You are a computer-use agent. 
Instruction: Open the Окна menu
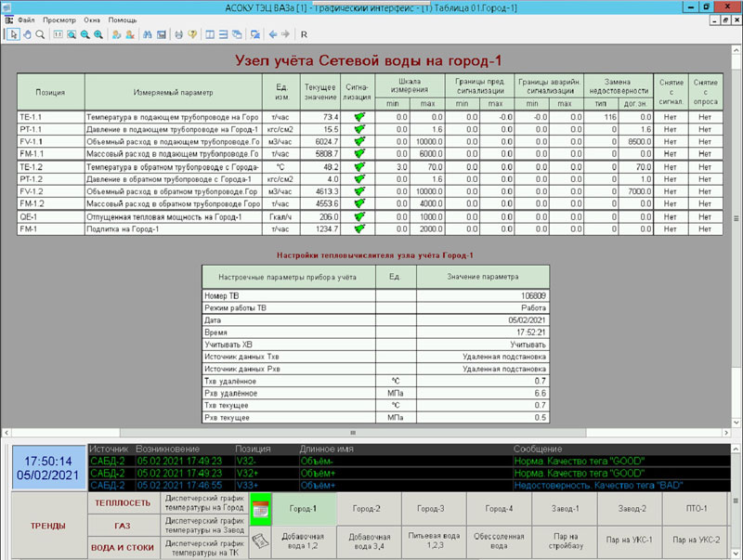[x=92, y=20]
